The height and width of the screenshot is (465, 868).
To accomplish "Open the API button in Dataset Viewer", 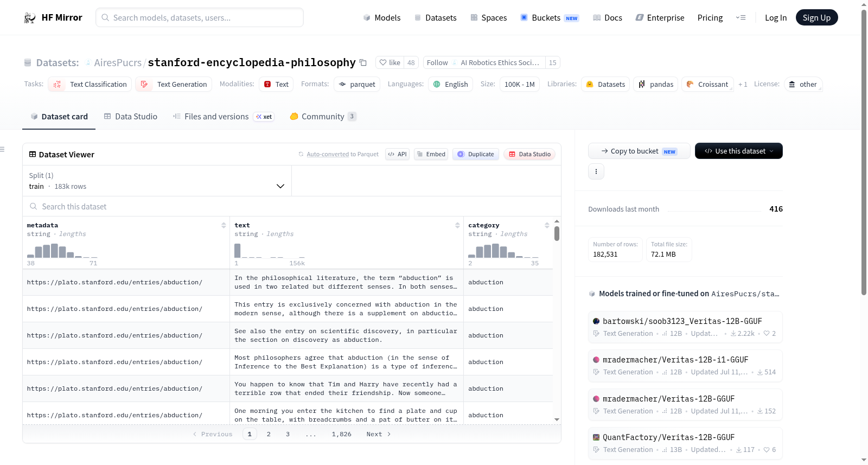I will [397, 154].
